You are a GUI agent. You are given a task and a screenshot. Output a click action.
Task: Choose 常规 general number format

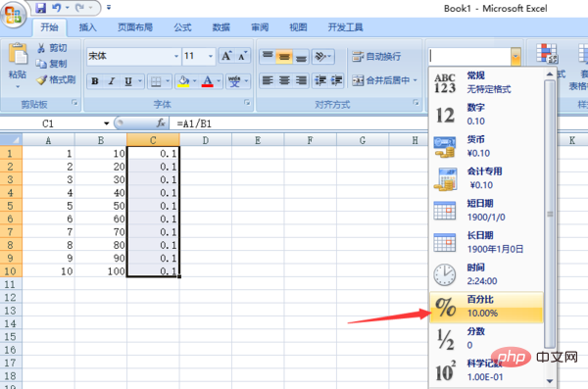tap(486, 82)
